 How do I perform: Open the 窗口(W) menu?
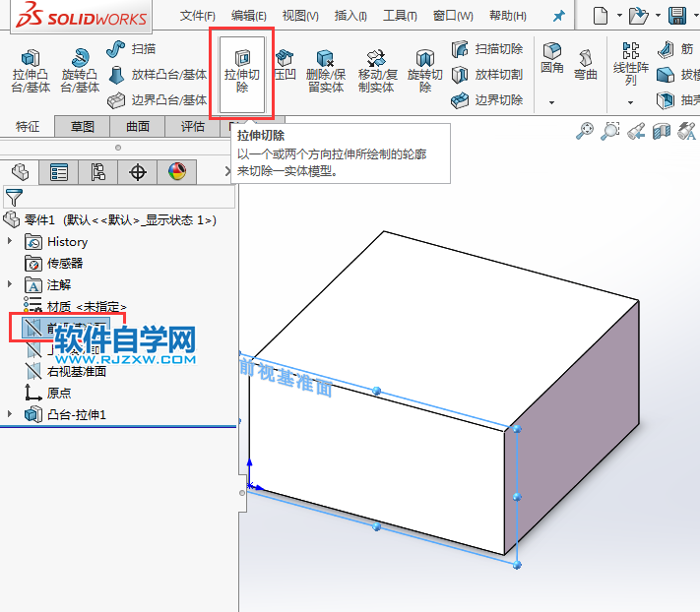point(453,16)
